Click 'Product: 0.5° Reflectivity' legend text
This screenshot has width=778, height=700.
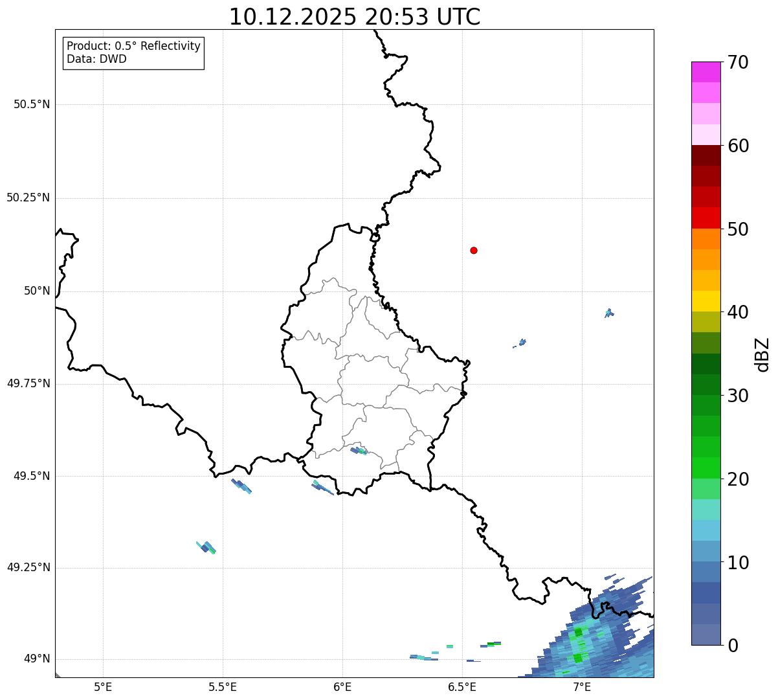[x=133, y=46]
